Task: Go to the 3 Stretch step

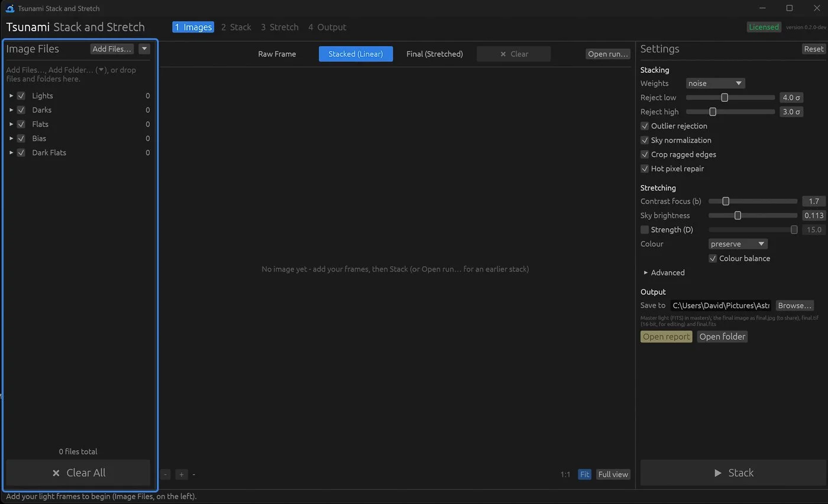Action: (280, 27)
